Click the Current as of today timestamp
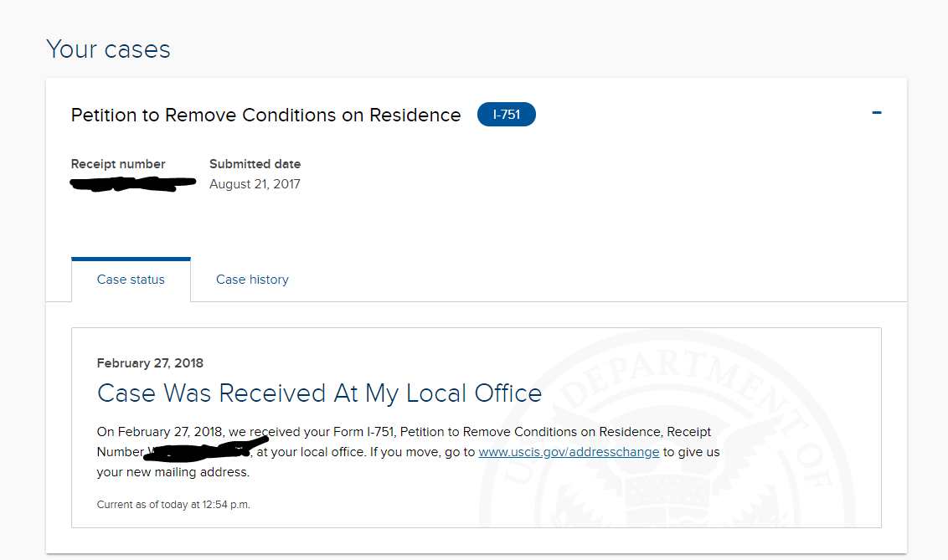The height and width of the screenshot is (560, 948). pyautogui.click(x=173, y=505)
